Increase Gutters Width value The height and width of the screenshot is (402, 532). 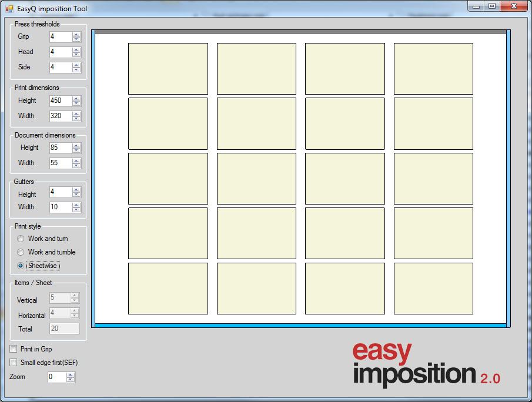tap(76, 205)
